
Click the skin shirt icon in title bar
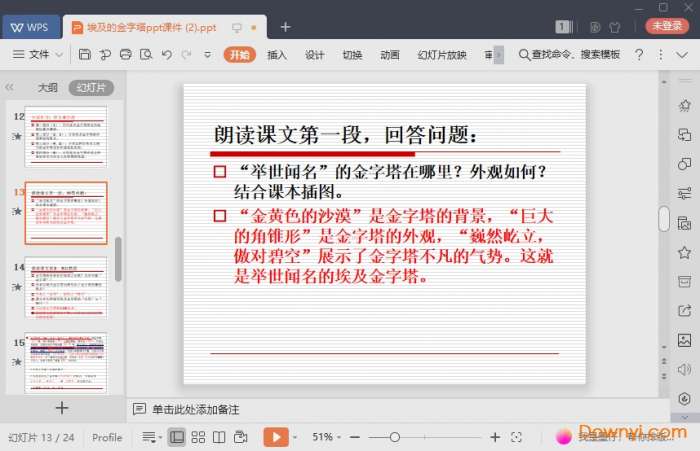coord(615,27)
